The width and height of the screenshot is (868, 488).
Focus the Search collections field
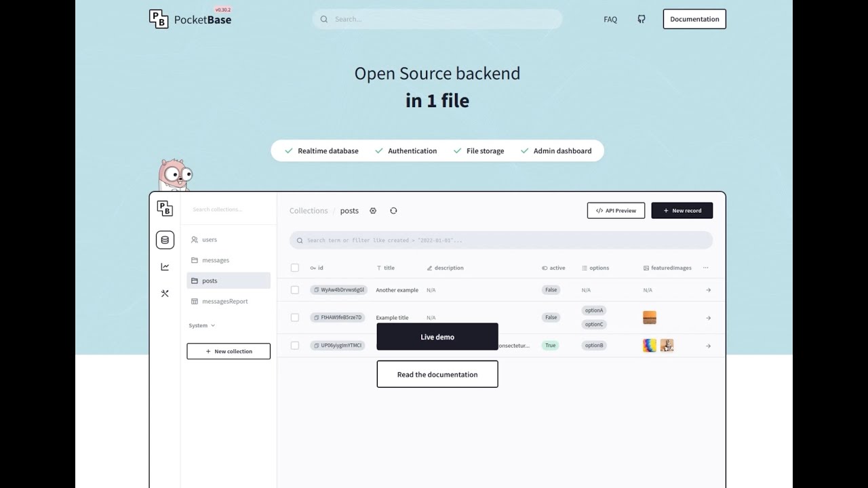click(x=229, y=209)
